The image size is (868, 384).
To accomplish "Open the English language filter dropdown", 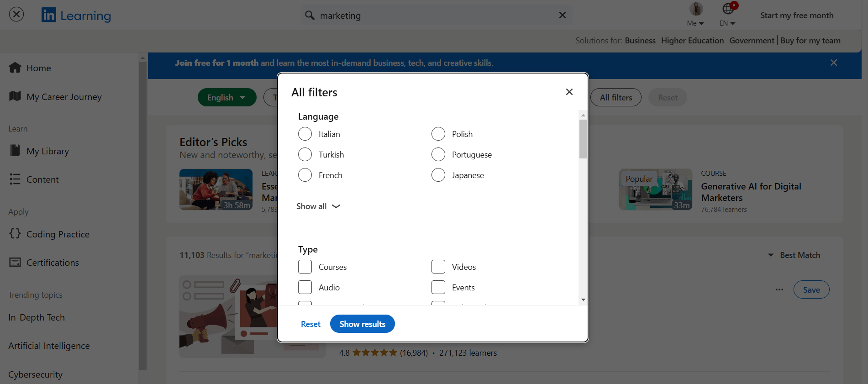I will [x=227, y=97].
